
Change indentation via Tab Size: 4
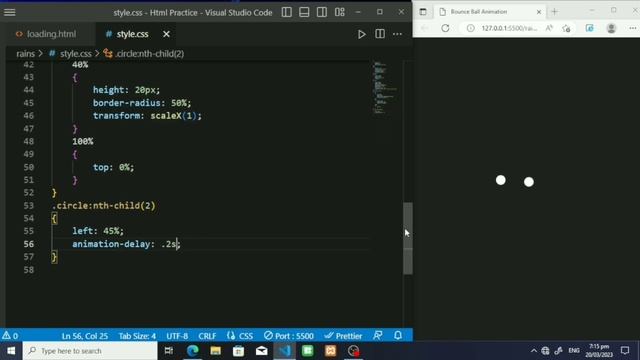click(137, 336)
